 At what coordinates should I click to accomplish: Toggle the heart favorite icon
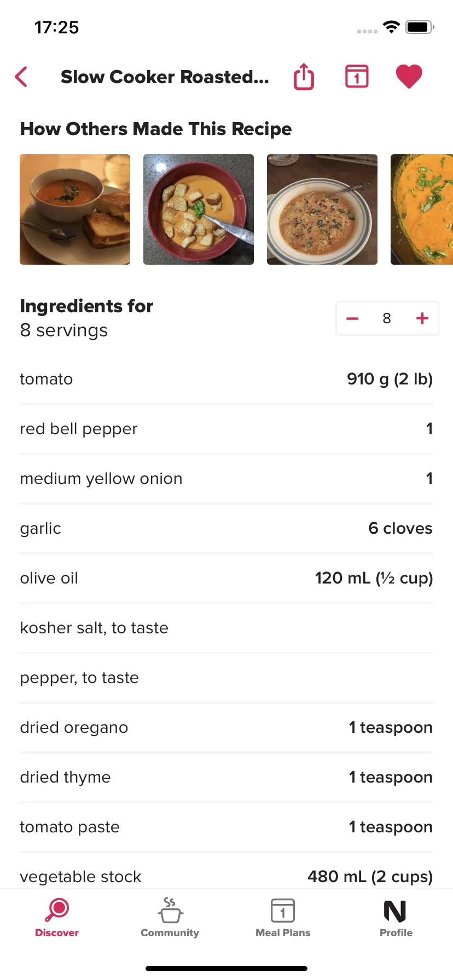click(x=409, y=76)
